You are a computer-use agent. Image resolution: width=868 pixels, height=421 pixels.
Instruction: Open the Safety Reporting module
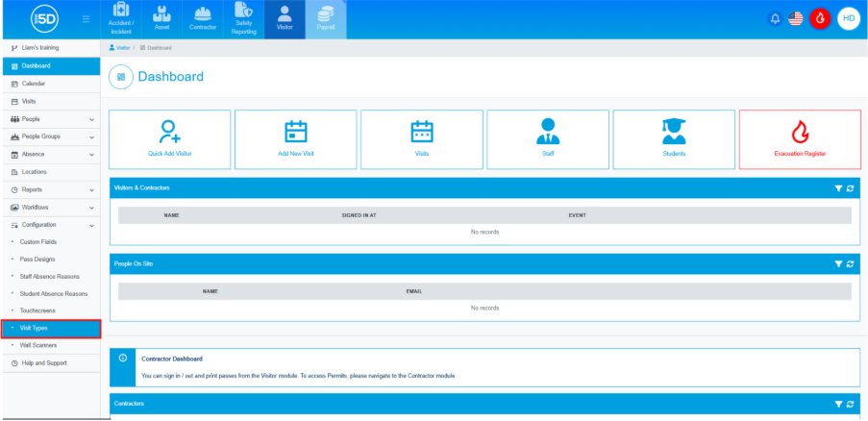point(243,19)
